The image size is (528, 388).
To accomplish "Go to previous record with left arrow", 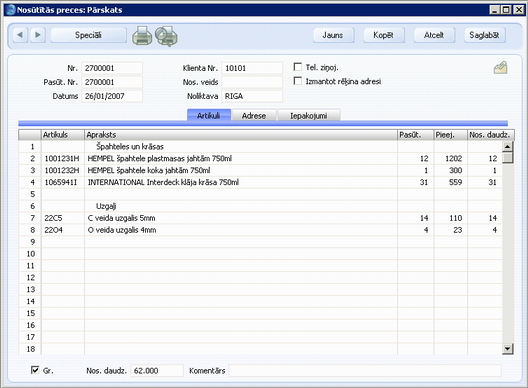I will [x=20, y=35].
